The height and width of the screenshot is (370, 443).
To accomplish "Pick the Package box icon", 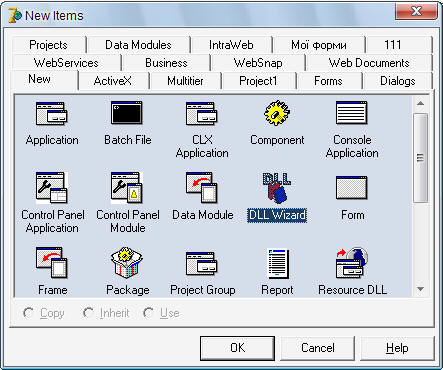I will [x=127, y=263].
